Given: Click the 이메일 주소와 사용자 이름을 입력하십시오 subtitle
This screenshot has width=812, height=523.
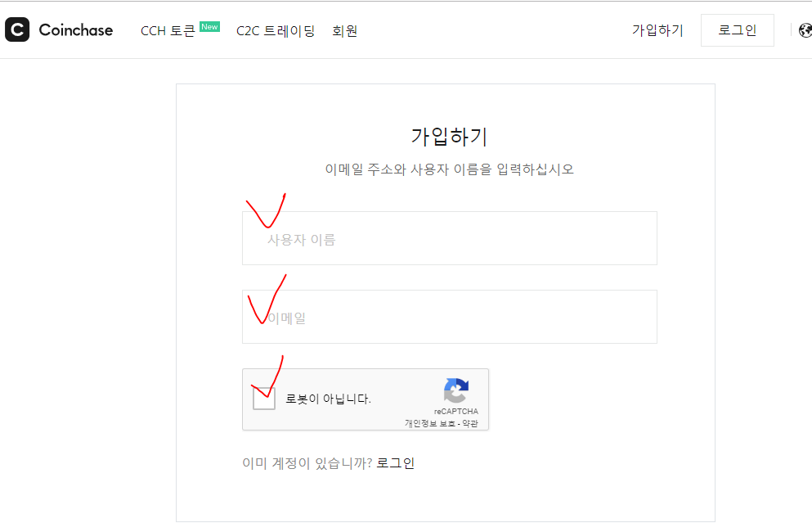Looking at the screenshot, I should pos(449,169).
